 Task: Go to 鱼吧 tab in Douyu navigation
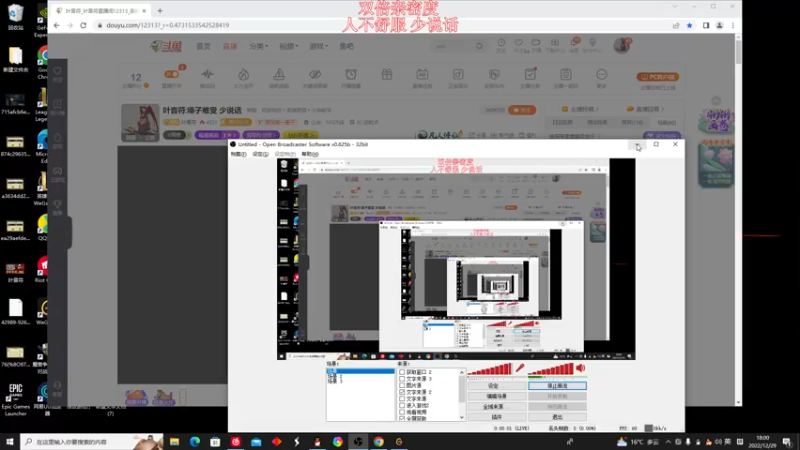(346, 46)
